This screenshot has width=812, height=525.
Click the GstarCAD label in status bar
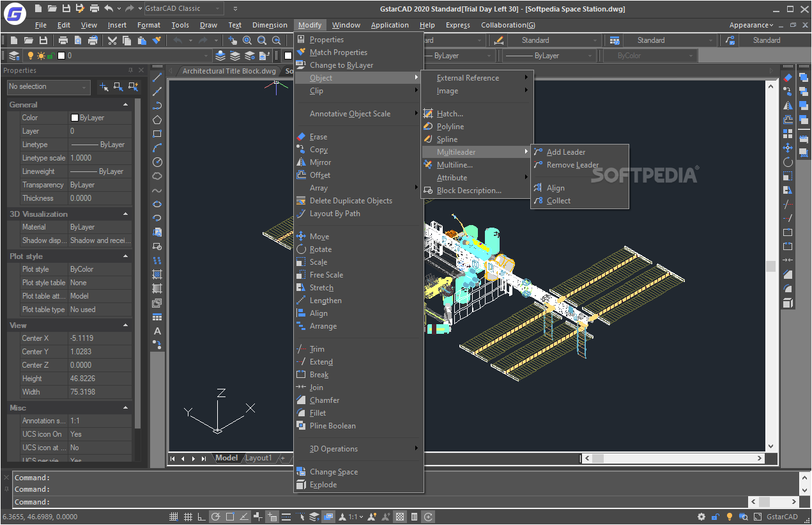point(782,517)
